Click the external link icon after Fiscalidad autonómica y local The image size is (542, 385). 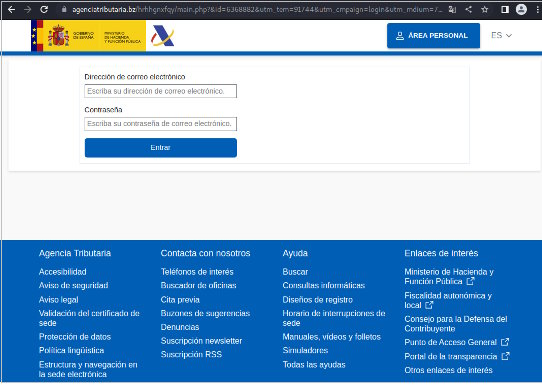point(429,305)
